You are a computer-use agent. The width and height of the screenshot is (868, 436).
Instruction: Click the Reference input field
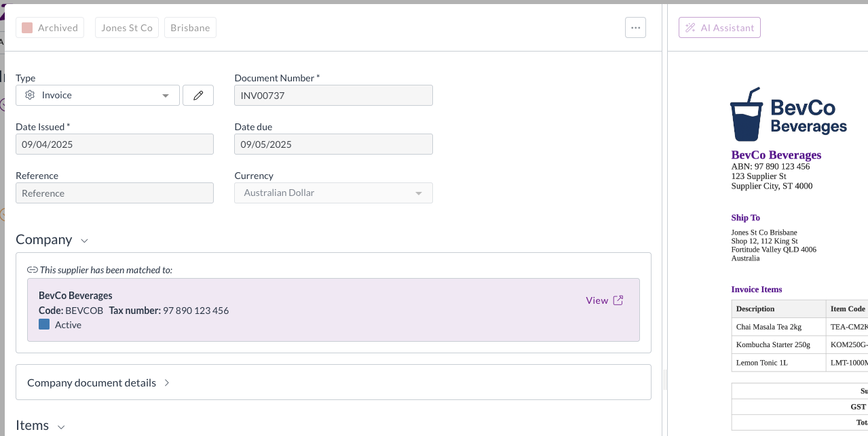click(x=115, y=193)
